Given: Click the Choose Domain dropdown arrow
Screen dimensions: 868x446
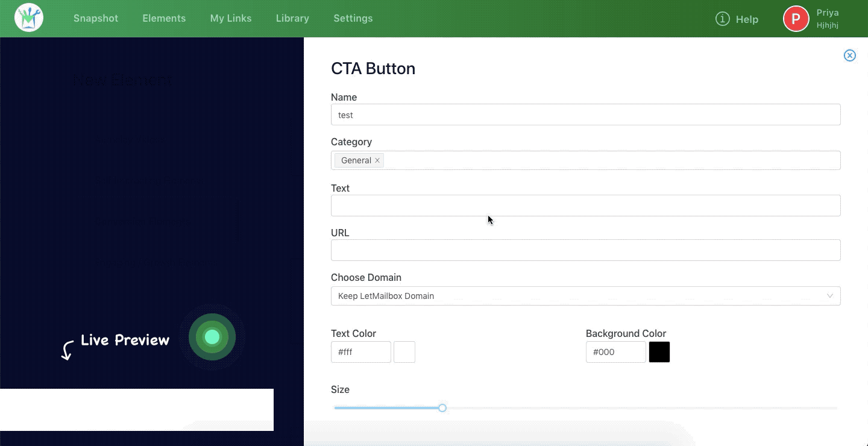Looking at the screenshot, I should 830,296.
